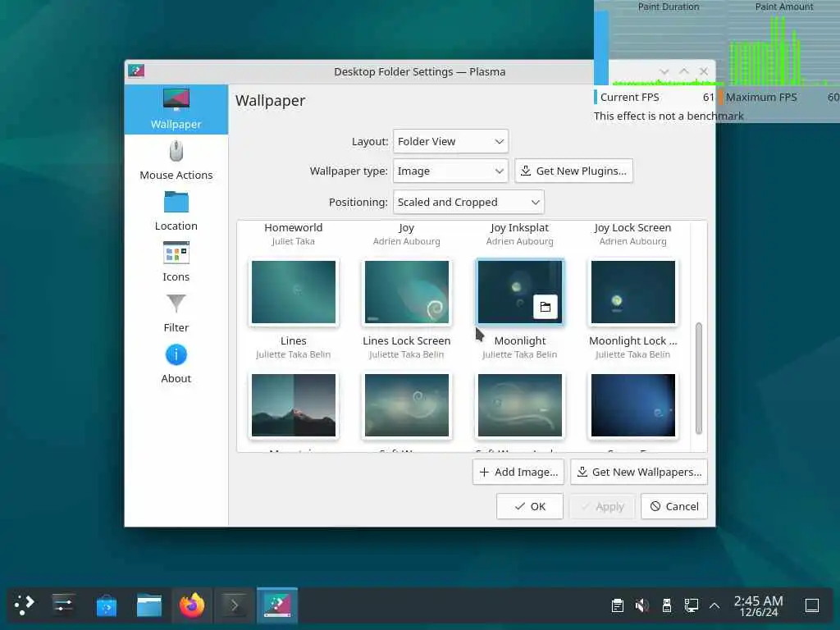Click the dialog window icon in the title bar

pyautogui.click(x=136, y=71)
